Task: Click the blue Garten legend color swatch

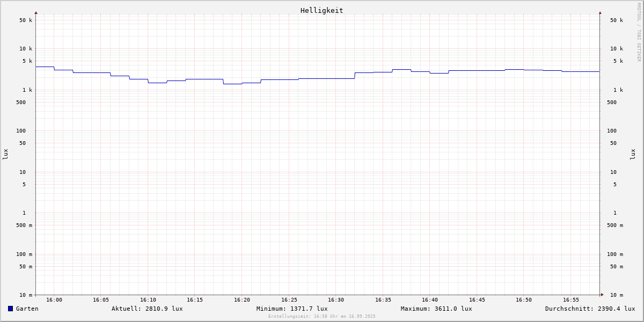Action: 10,309
